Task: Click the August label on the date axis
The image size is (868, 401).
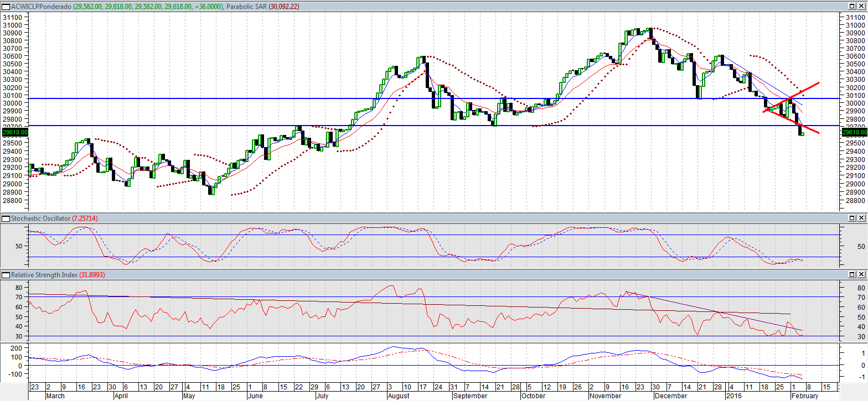Action: (399, 396)
